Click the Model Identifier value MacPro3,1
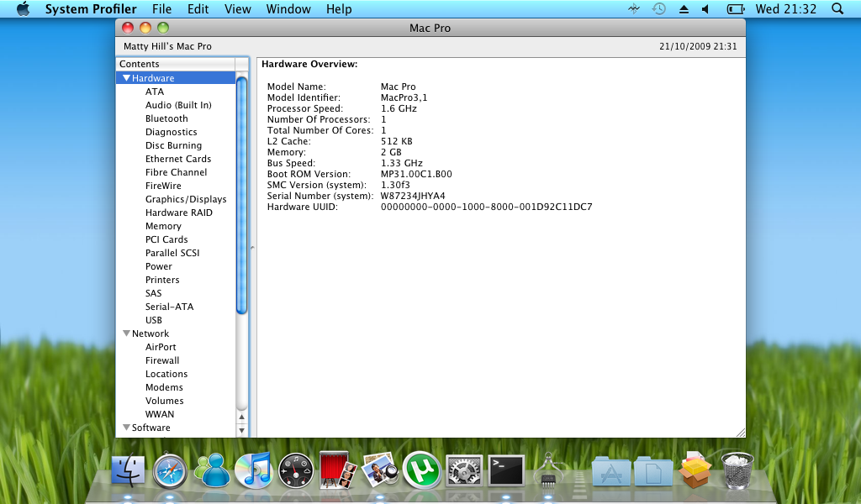 click(x=404, y=97)
